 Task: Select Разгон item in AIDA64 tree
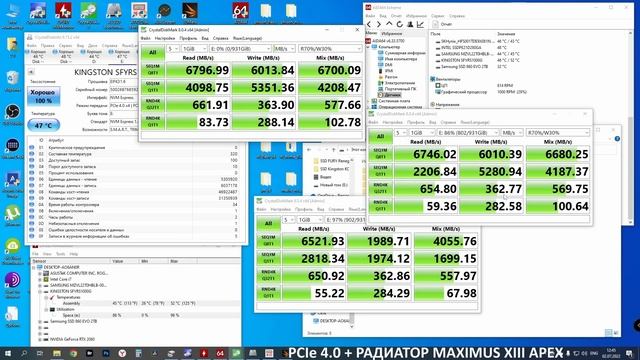click(x=391, y=77)
